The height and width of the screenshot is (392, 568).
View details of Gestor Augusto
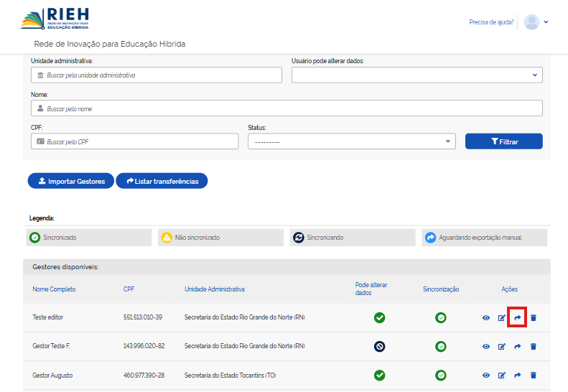click(x=486, y=375)
